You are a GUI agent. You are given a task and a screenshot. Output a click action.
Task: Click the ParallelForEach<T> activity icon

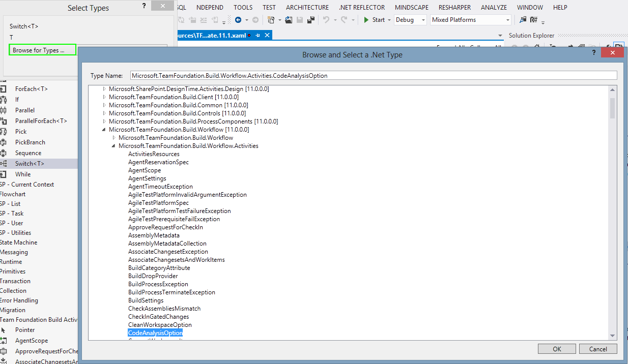pos(4,121)
